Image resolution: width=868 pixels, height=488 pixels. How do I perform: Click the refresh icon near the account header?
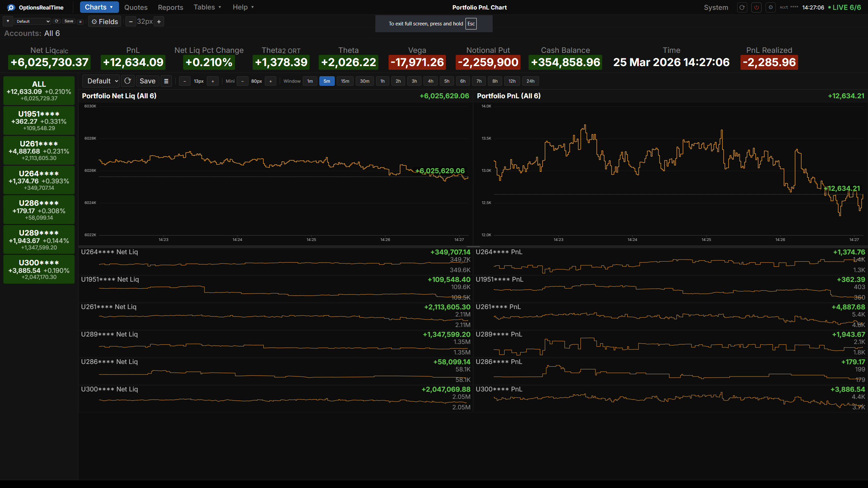point(742,7)
